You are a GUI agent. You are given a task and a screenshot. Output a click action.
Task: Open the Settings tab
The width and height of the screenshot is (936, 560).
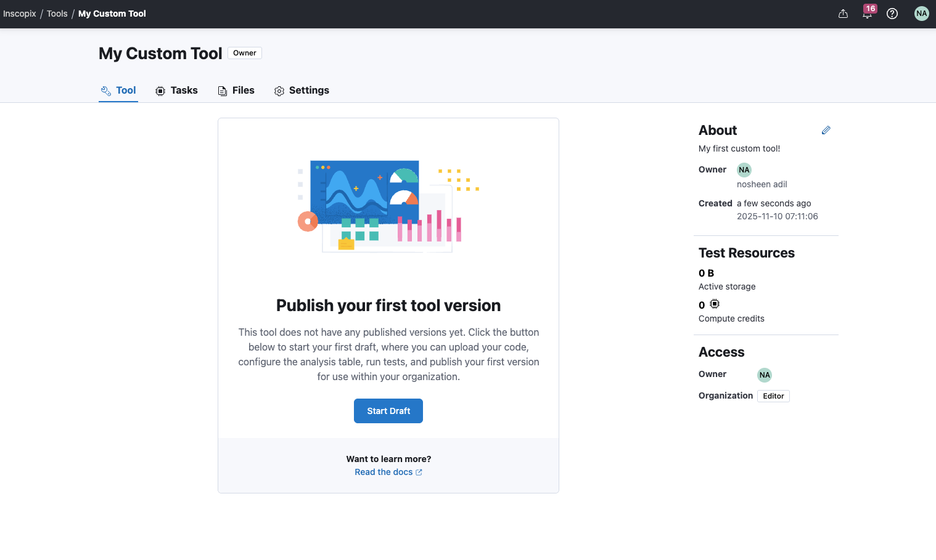point(302,91)
